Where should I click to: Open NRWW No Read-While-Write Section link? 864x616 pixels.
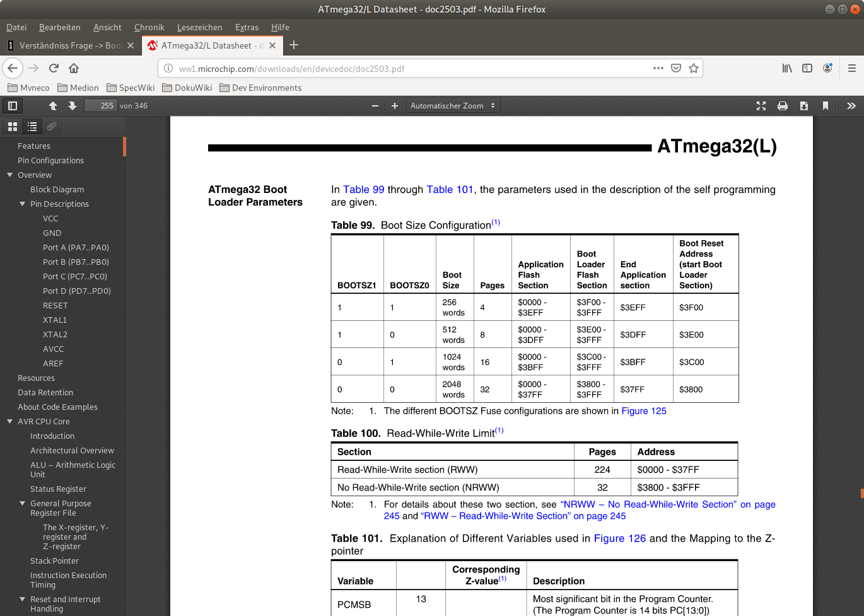coord(648,504)
